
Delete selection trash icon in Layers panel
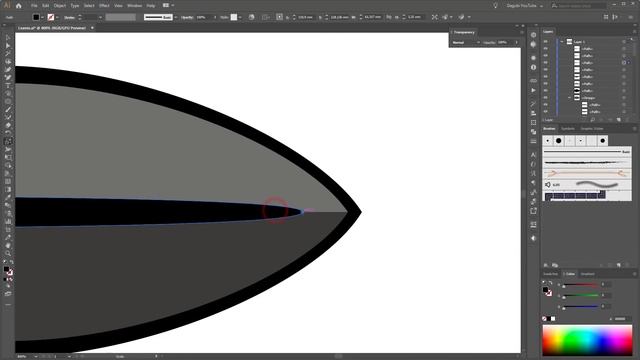pyautogui.click(x=628, y=120)
